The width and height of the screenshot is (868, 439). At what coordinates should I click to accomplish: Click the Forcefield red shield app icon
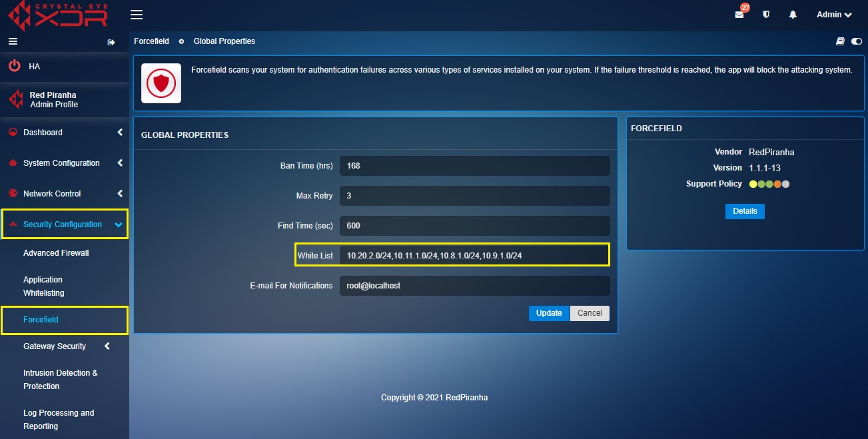(x=161, y=83)
